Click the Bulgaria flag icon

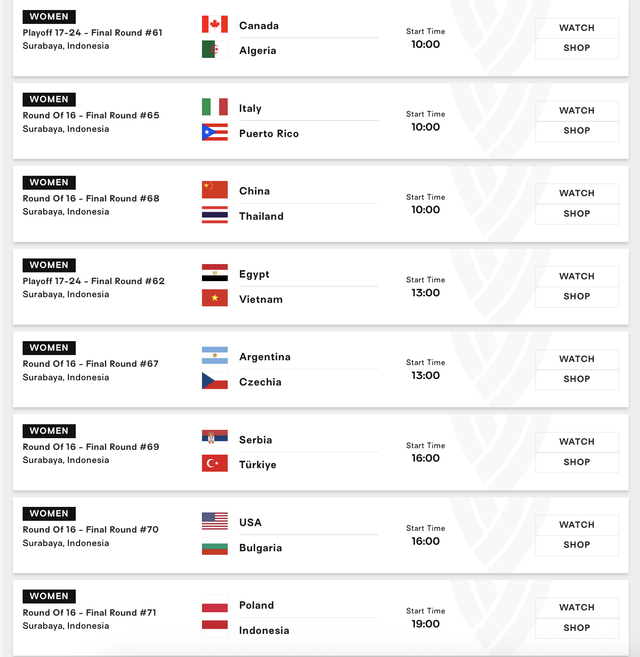[x=215, y=546]
